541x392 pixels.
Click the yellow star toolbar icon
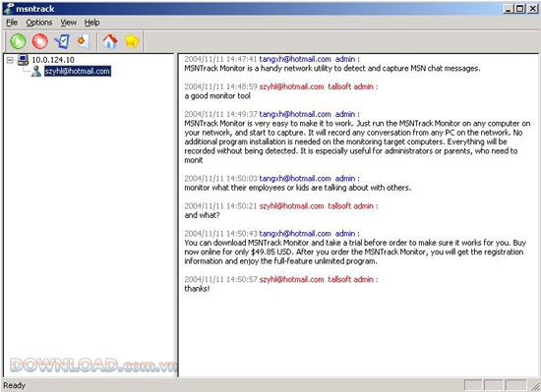(x=132, y=41)
